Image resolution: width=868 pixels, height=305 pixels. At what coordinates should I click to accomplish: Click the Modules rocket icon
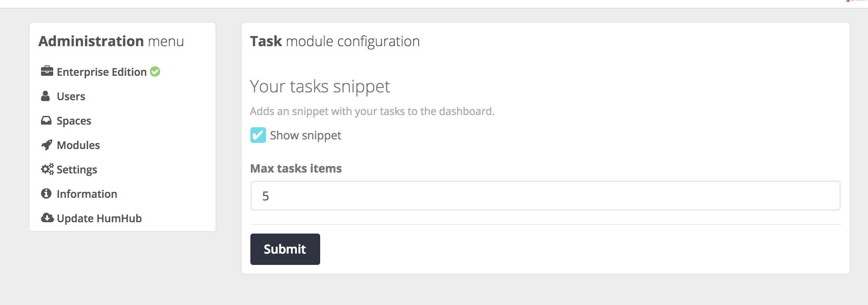click(47, 145)
